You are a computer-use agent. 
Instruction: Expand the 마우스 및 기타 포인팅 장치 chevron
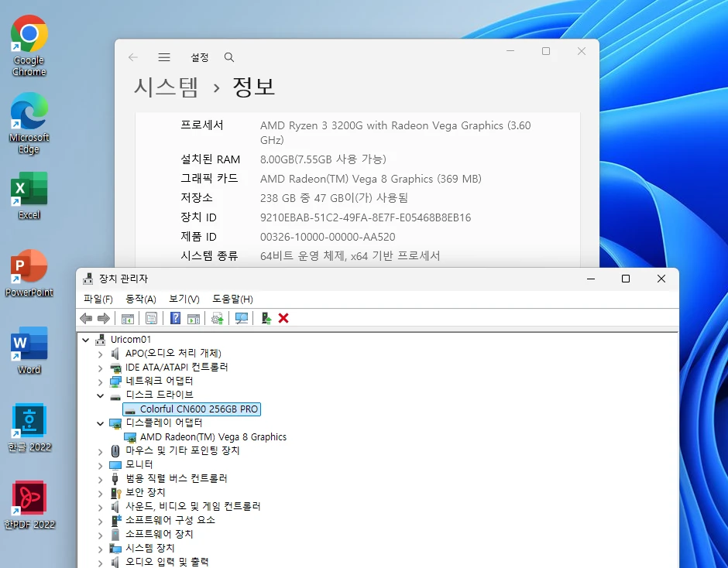100,451
